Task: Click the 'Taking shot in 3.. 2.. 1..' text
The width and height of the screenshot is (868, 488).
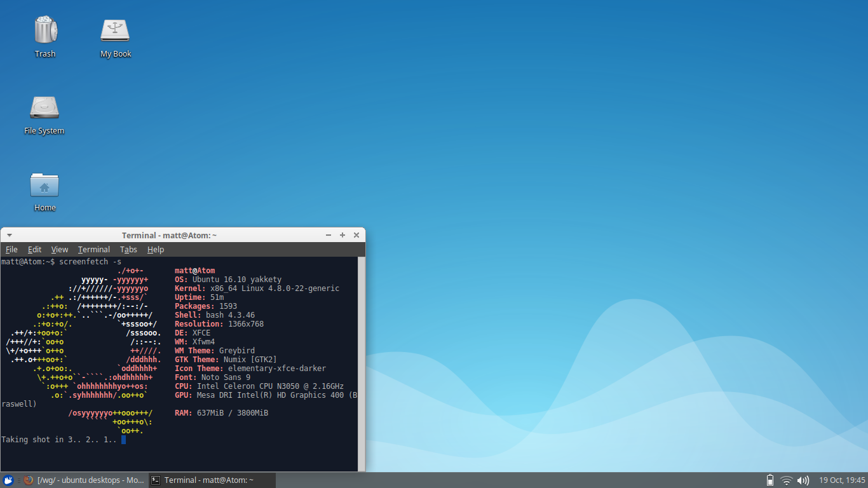Action: pyautogui.click(x=59, y=440)
